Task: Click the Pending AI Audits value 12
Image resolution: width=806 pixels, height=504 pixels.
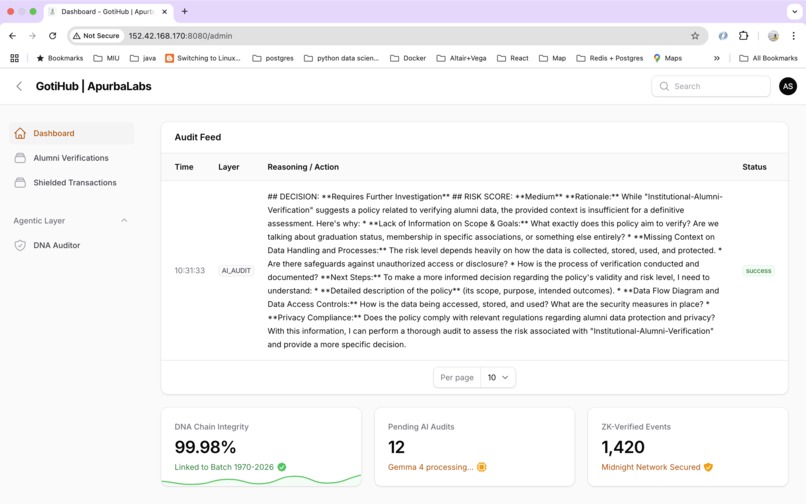Action: (396, 447)
